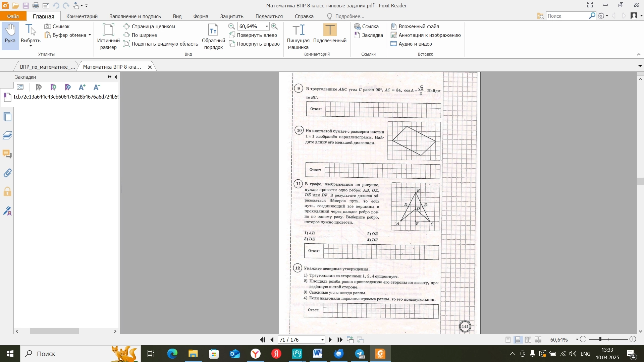644x362 pixels.
Task: Open the Comments side panel
Action: click(x=7, y=154)
